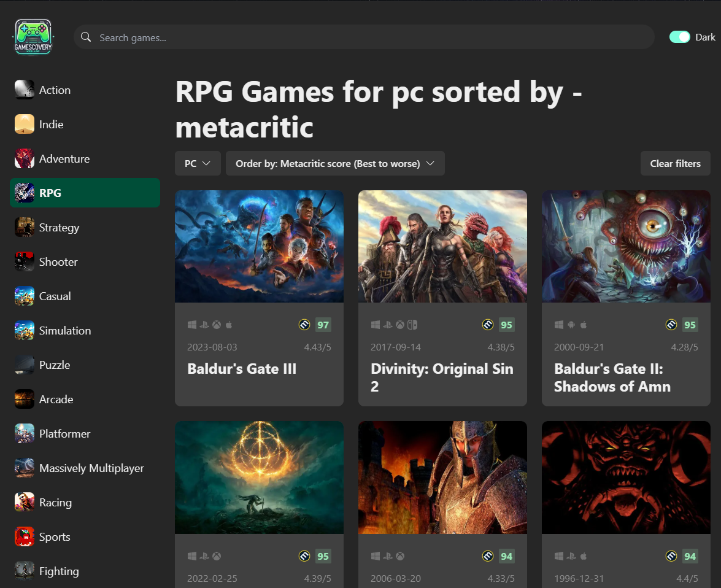Viewport: 721px width, 588px height.
Task: Click Xbox icon on Divinity: Original Sin 2
Action: [400, 325]
